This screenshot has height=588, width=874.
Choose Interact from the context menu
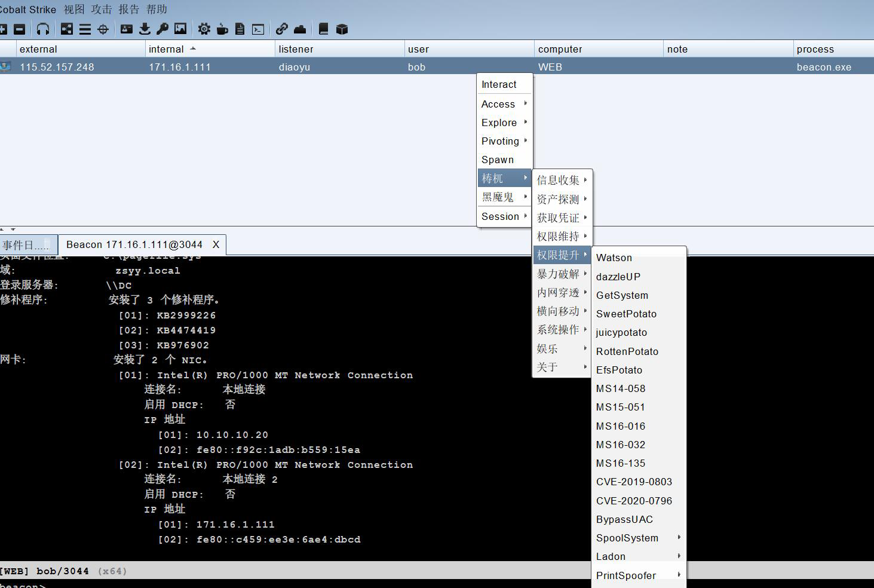coord(504,84)
